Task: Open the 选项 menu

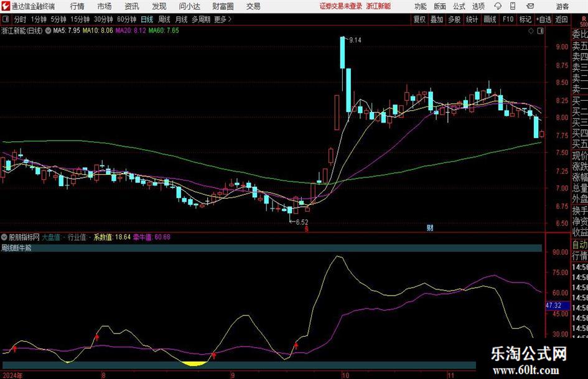Action: click(478, 6)
